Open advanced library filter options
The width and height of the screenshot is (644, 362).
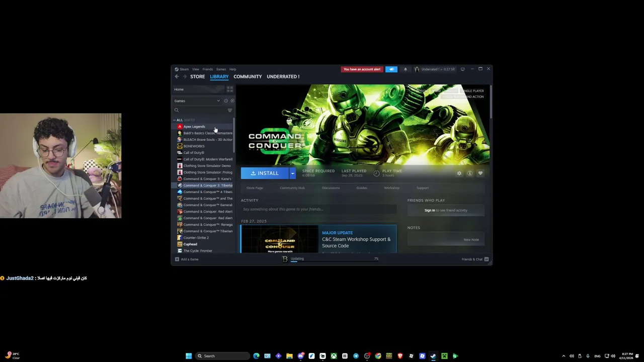point(230,110)
